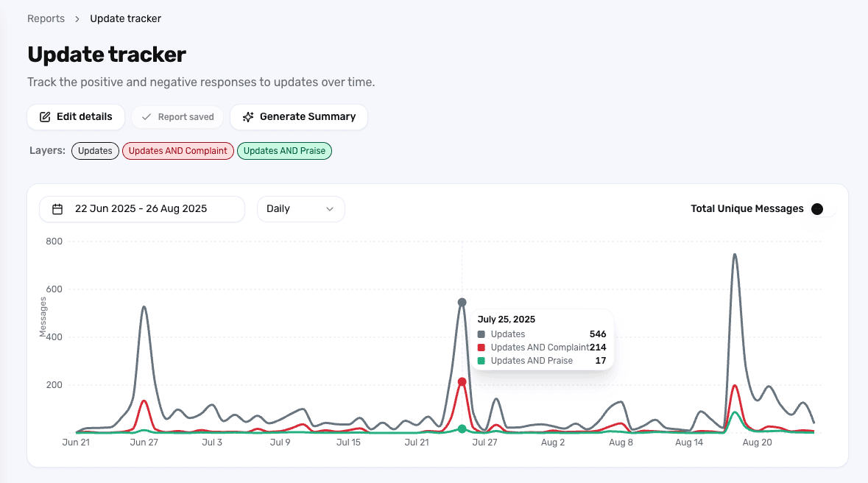Click the Report saved button

point(177,116)
